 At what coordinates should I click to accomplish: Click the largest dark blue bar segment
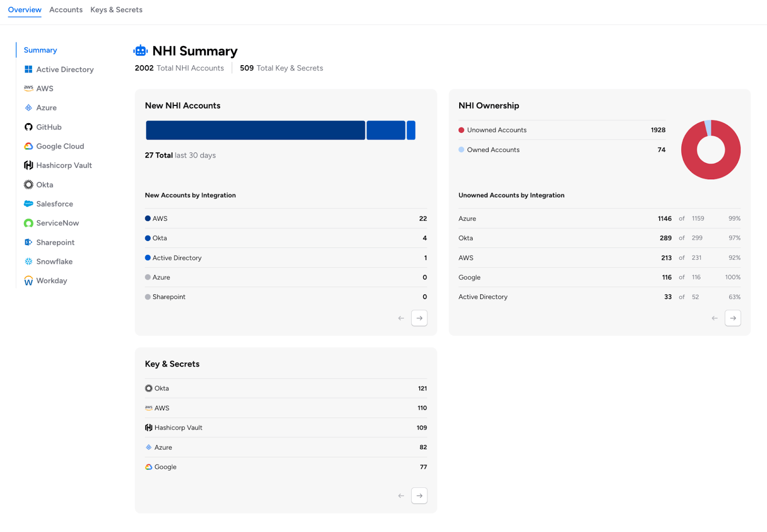255,130
